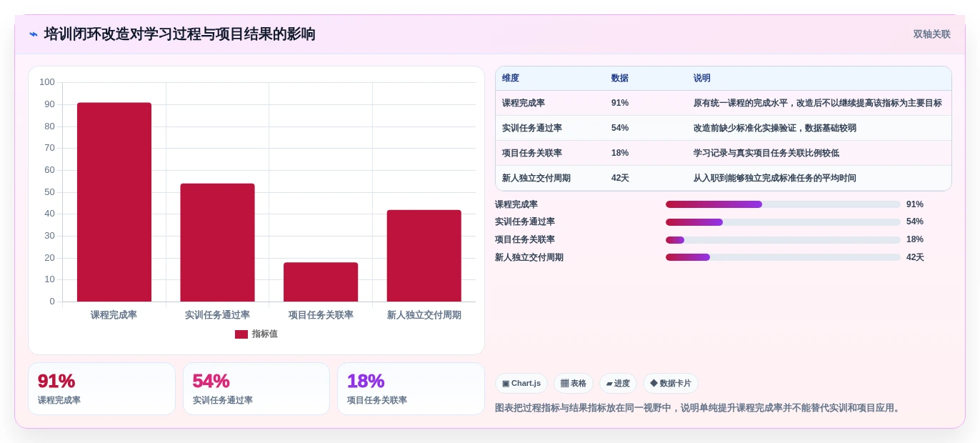Click the 项目任务关联率 18% progress bar
This screenshot has width=980, height=443.
point(783,240)
